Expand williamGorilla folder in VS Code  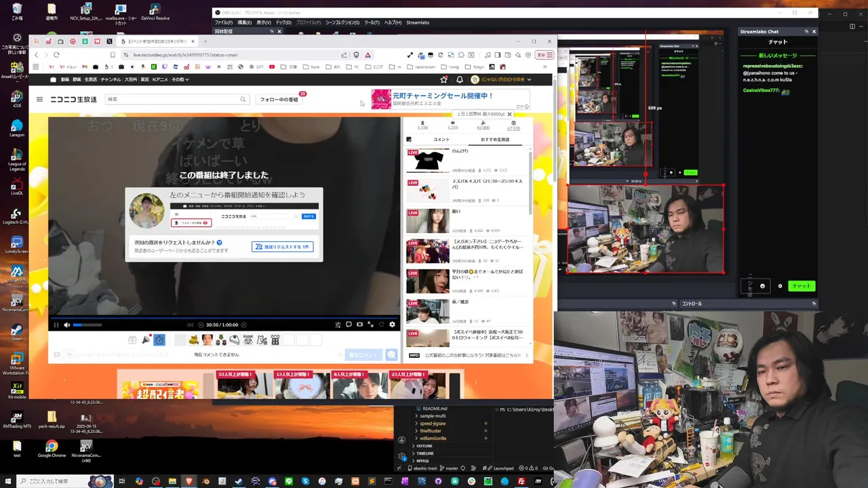pyautogui.click(x=433, y=439)
